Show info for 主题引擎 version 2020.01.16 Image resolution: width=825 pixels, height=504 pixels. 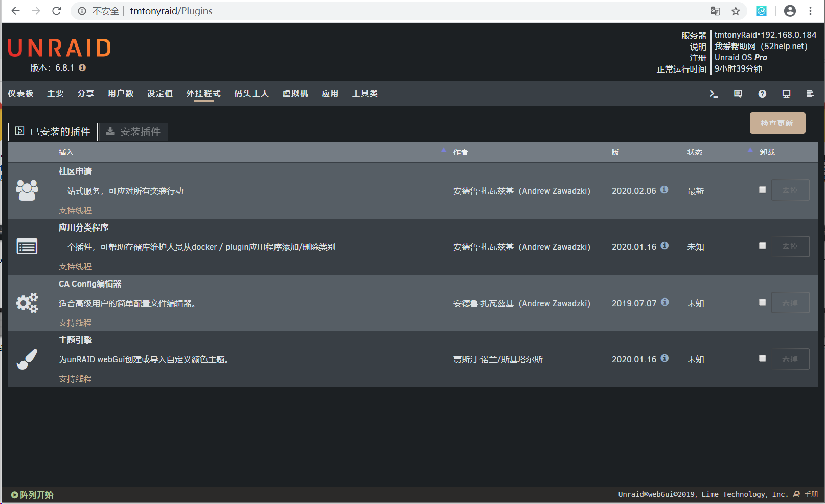point(664,358)
